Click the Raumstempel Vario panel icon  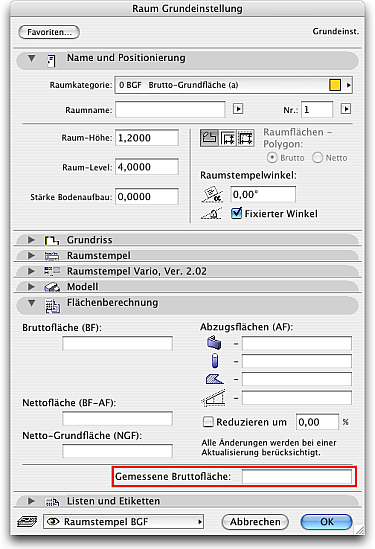pos(52,271)
